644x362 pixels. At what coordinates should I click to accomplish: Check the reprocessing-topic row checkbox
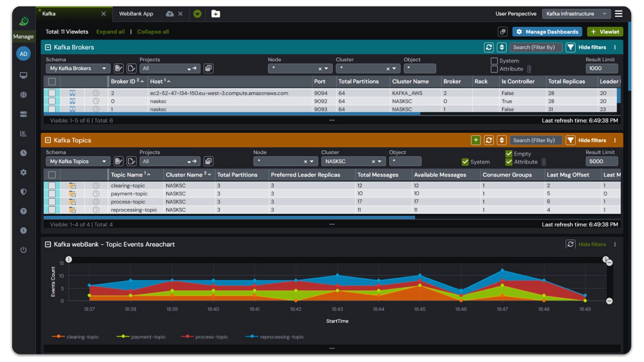point(52,210)
